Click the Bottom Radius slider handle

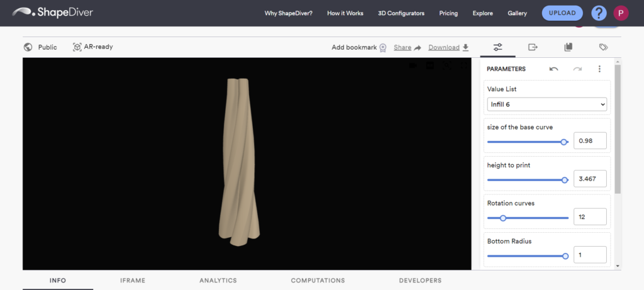[x=565, y=256]
